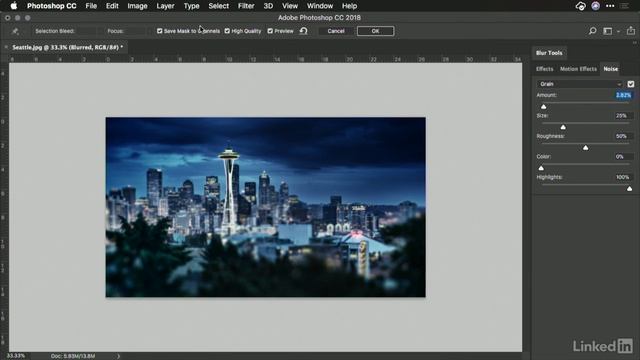The height and width of the screenshot is (360, 640).
Task: Open the Help menu
Action: point(349,6)
